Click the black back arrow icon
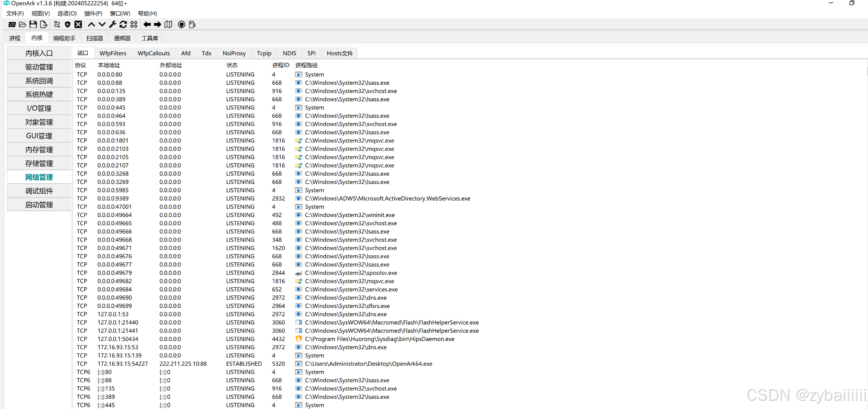Viewport: 868px width, 409px height. click(147, 24)
